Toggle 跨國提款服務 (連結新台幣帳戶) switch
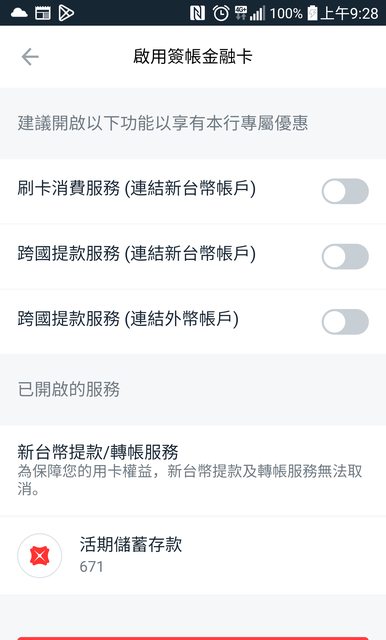This screenshot has height=640, width=386. click(x=345, y=256)
